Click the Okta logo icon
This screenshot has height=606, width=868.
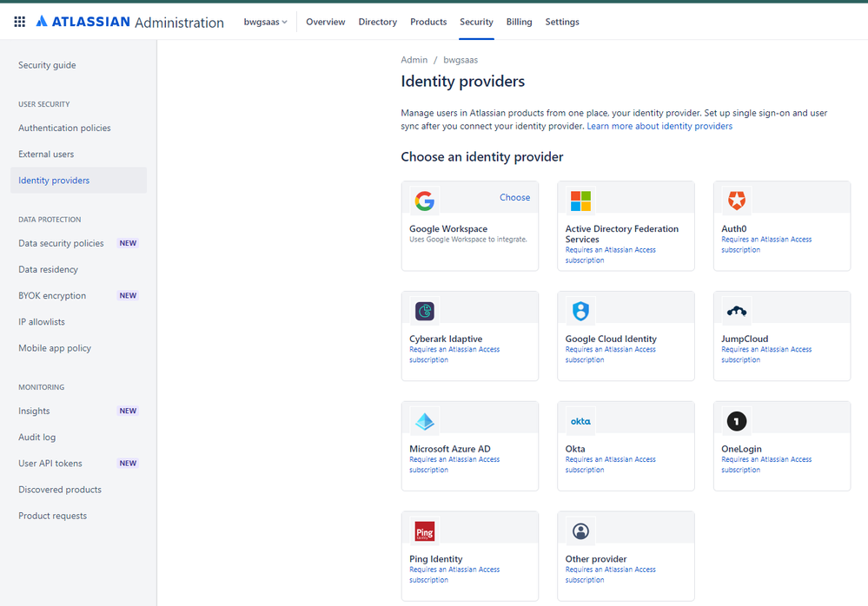click(x=580, y=421)
